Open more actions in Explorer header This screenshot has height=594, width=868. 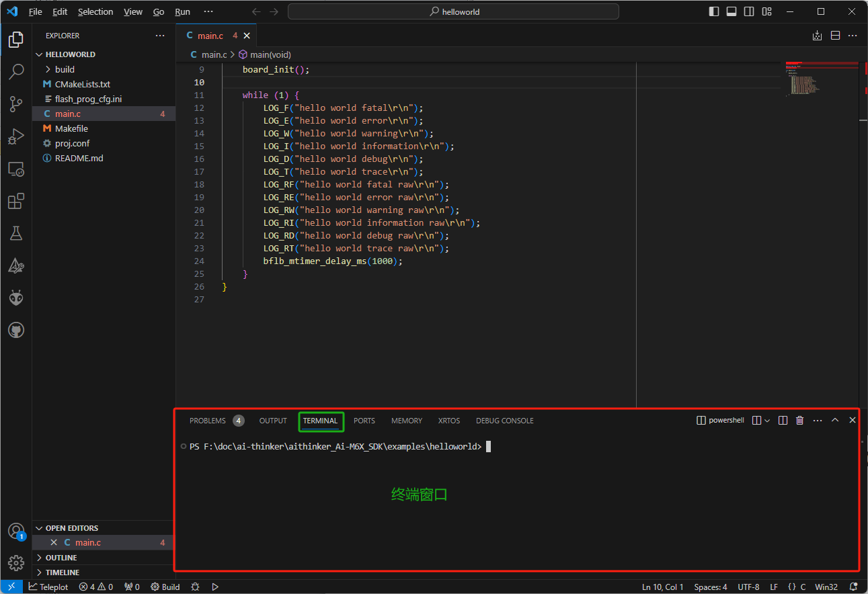pyautogui.click(x=159, y=36)
